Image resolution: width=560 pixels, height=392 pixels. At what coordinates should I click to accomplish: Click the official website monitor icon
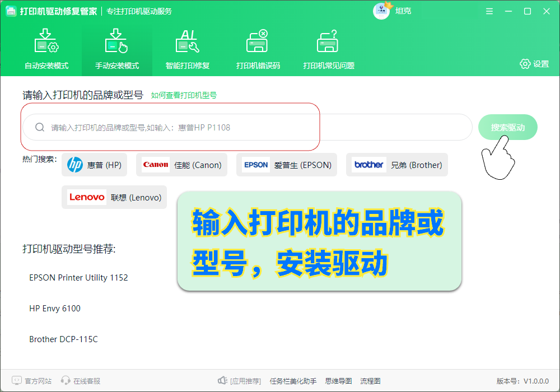(x=17, y=381)
